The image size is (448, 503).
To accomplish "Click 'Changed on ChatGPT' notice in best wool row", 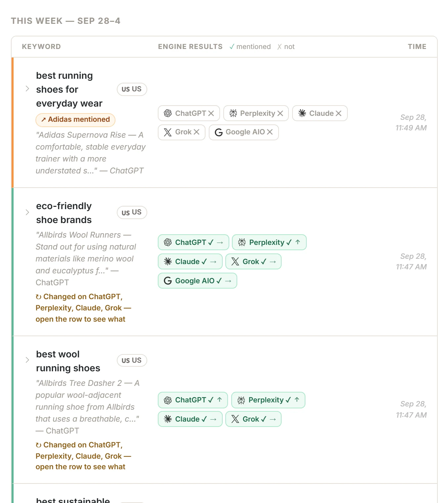I will pos(83,456).
